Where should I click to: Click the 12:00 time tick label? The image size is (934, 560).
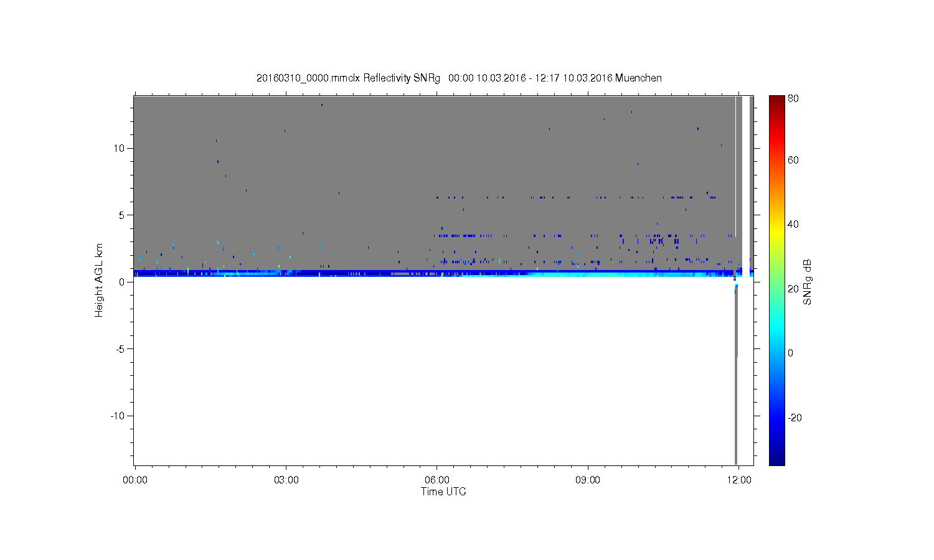click(739, 480)
